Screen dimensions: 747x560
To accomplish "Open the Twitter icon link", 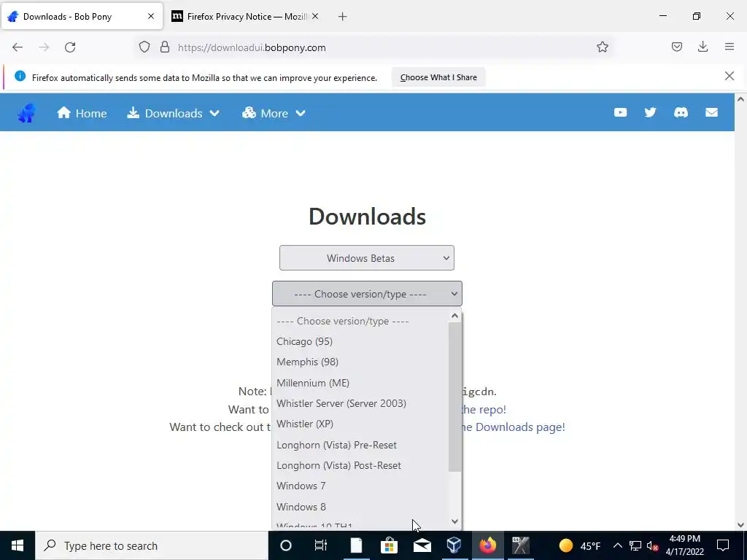I will click(x=650, y=112).
